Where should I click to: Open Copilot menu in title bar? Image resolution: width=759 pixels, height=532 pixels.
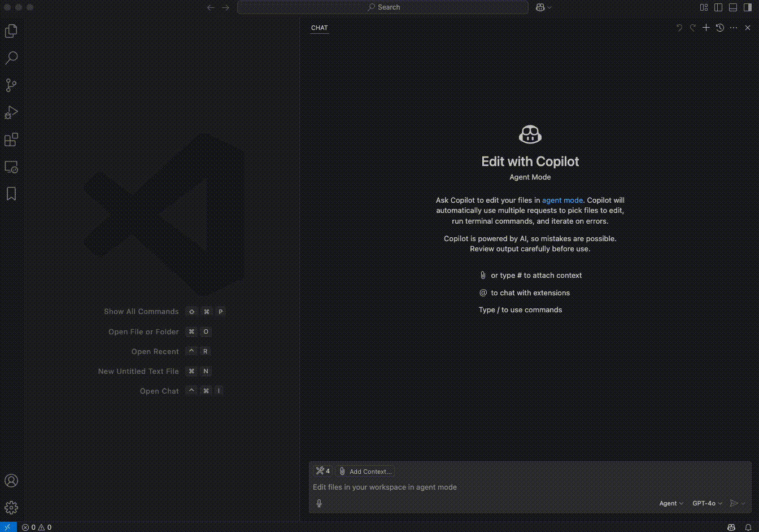tap(543, 7)
